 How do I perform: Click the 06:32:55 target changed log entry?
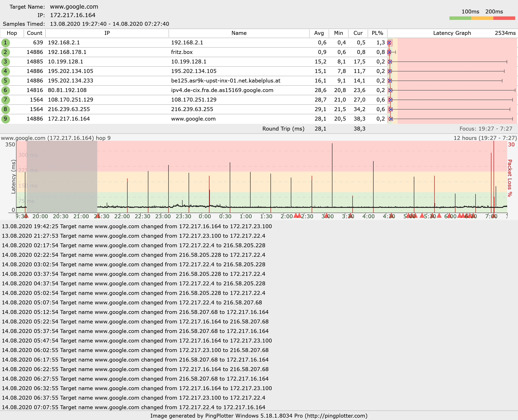137,388
